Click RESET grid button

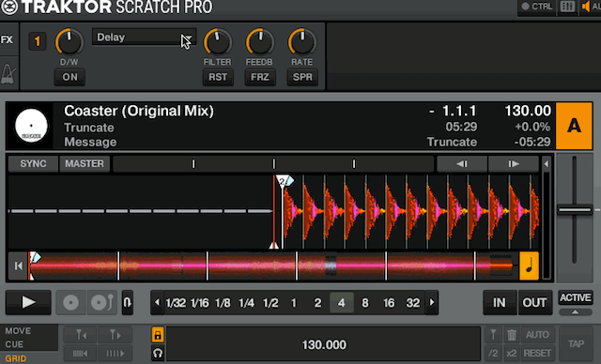point(537,354)
